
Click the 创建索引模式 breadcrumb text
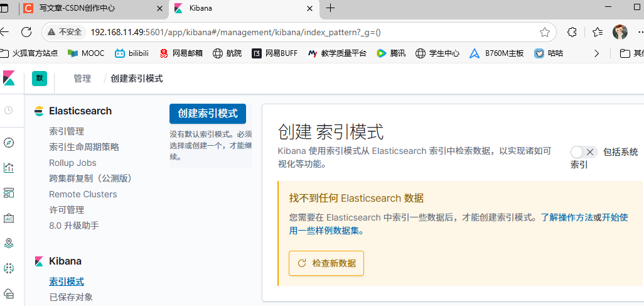137,79
